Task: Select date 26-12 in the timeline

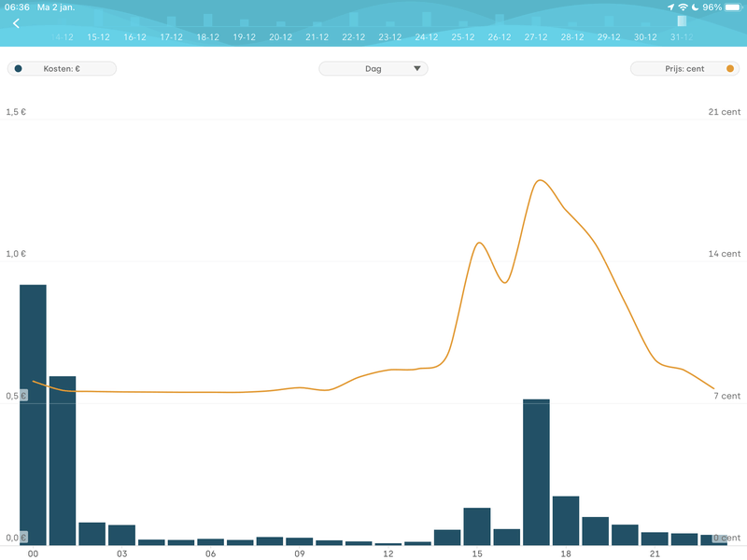Action: (500, 37)
